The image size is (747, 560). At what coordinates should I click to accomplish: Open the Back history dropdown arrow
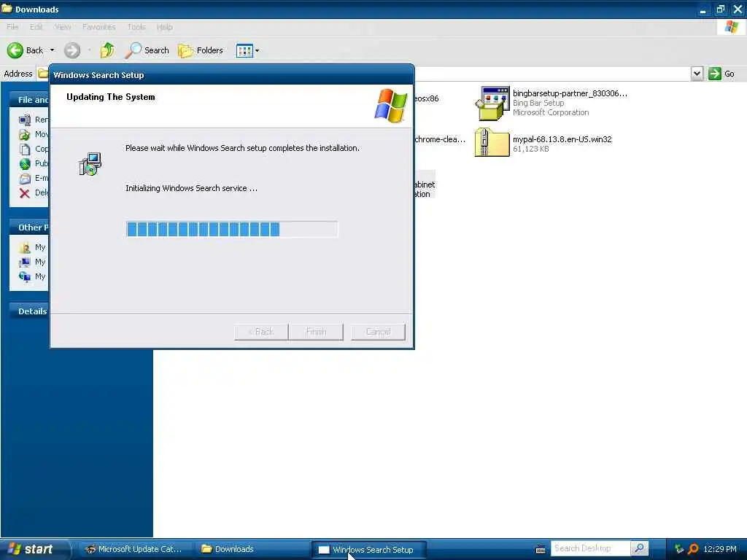point(52,50)
